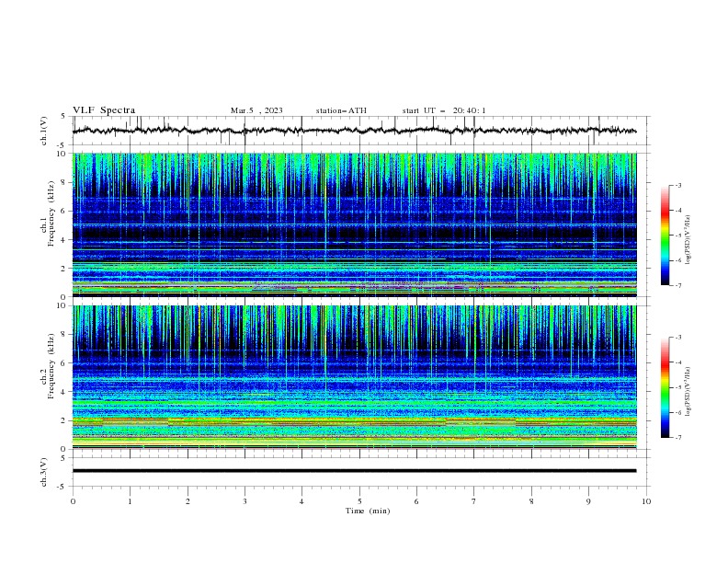Screen dimensions: 728x563
Task: Click the "-3" label on ch.1 color bar
Action: coord(678,185)
